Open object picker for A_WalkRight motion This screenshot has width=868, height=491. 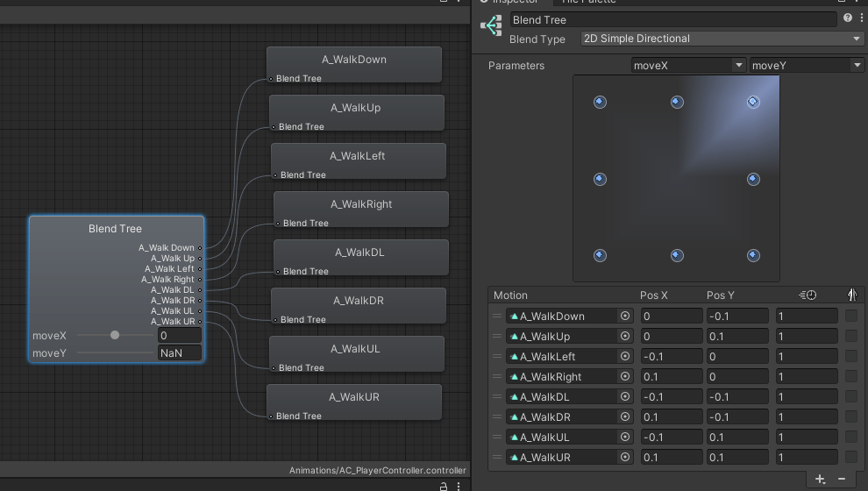coord(625,377)
